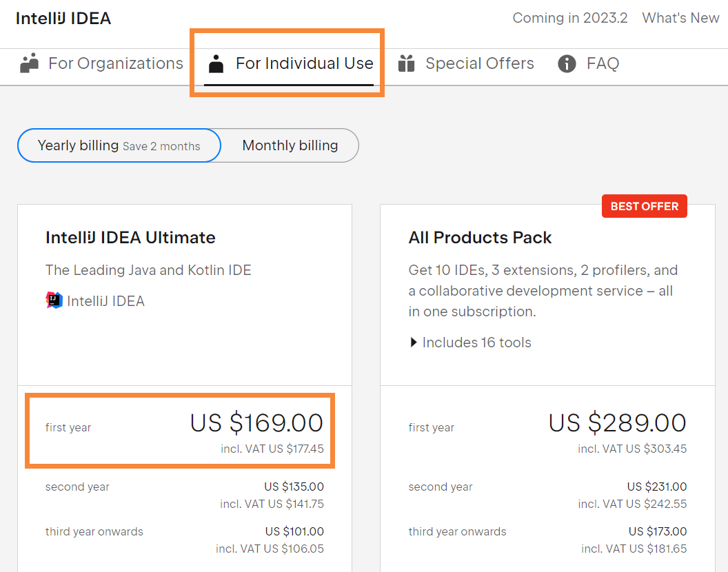Click incl. VAT US $181.65 text

634,549
